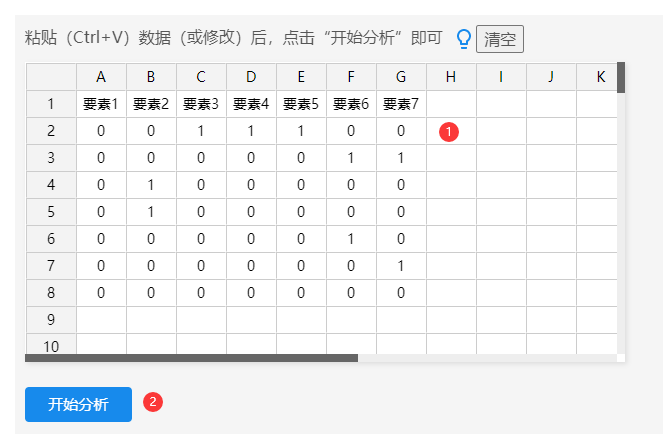Select cell B4 containing 1
This screenshot has height=434, width=663.
[x=151, y=185]
